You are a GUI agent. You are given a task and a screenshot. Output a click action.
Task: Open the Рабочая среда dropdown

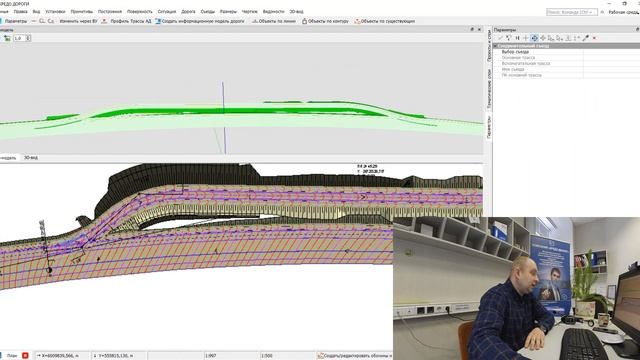[x=624, y=12]
